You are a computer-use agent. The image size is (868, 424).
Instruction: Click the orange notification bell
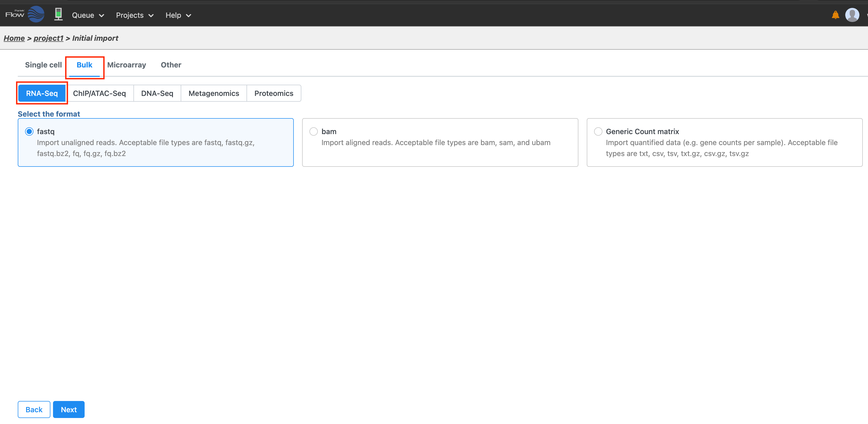point(835,15)
